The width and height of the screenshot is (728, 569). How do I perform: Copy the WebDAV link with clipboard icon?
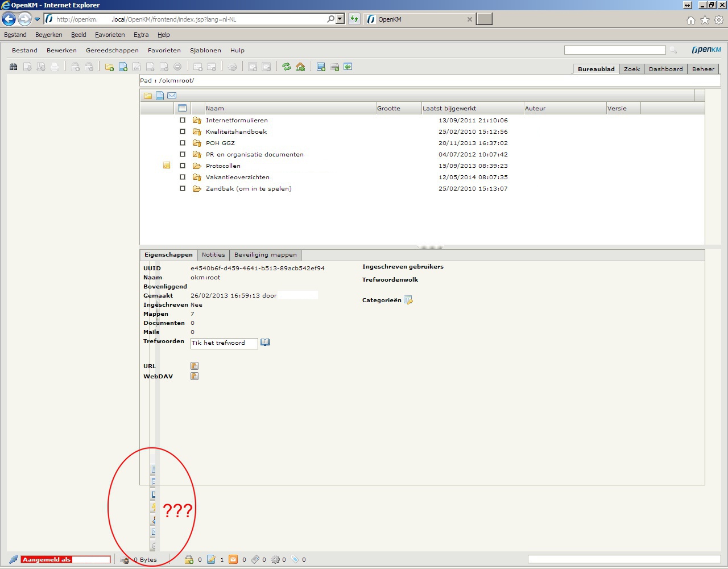(x=195, y=376)
